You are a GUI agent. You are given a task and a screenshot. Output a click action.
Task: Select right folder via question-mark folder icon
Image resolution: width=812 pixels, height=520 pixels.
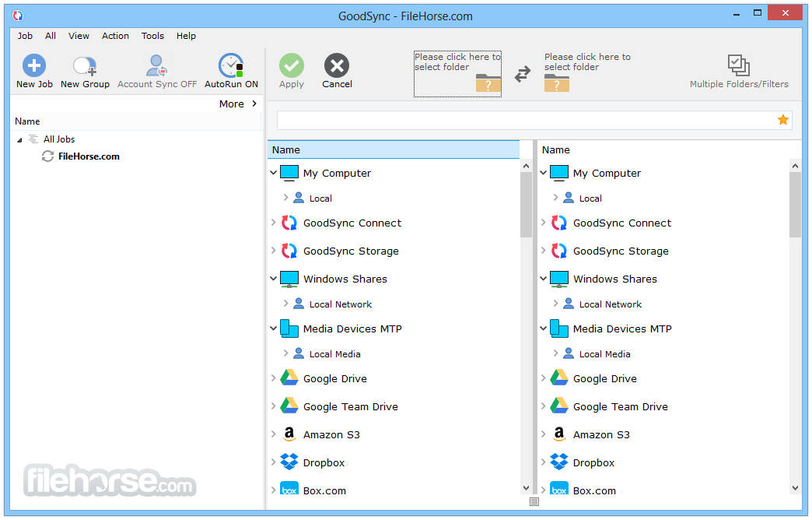pos(557,83)
